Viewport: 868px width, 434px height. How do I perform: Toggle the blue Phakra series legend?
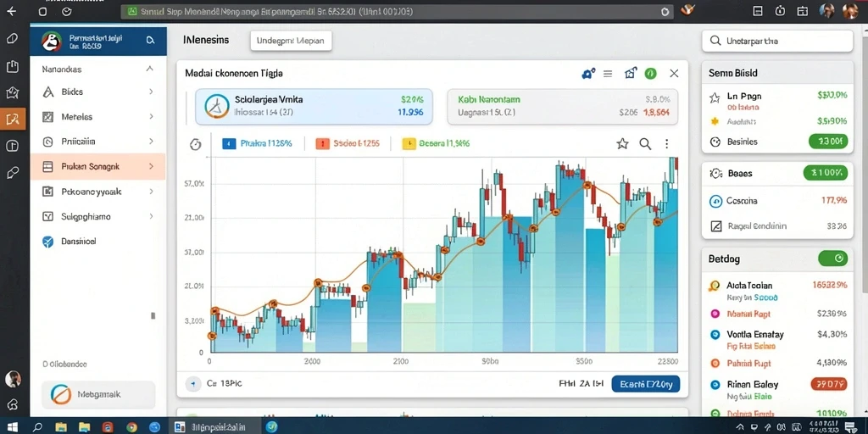[257, 144]
